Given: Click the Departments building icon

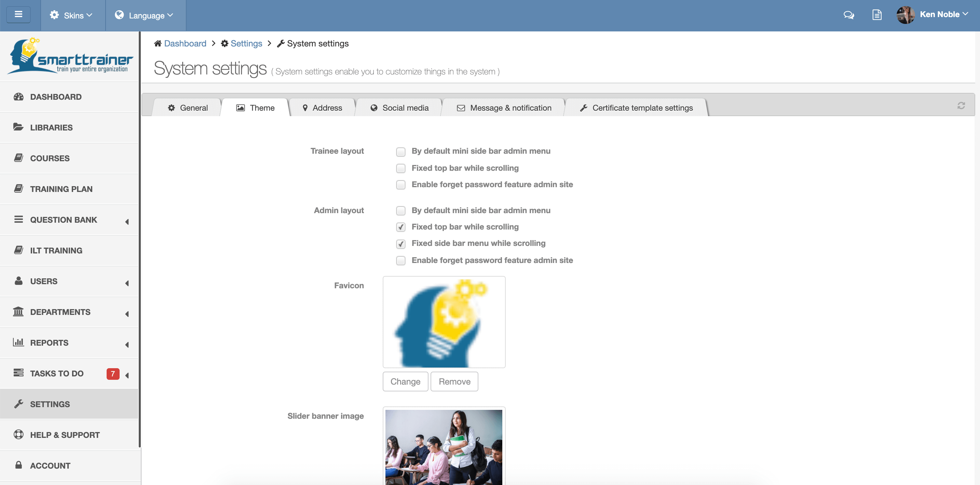Looking at the screenshot, I should 18,311.
